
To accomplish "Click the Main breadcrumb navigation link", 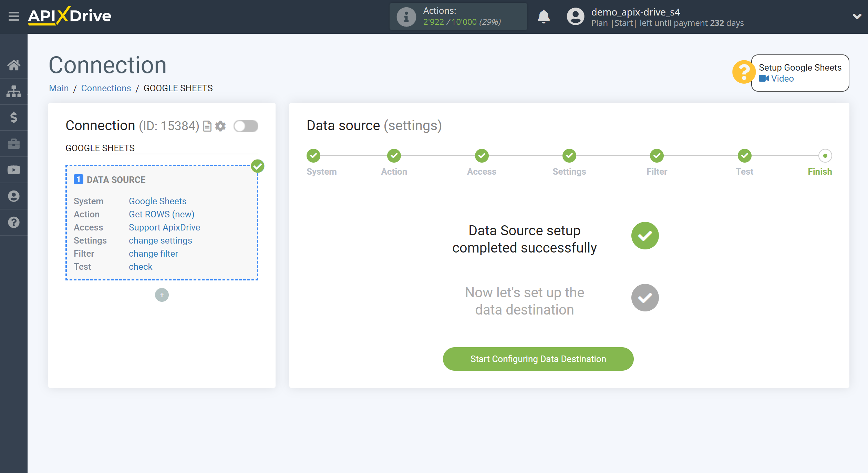I will (58, 88).
